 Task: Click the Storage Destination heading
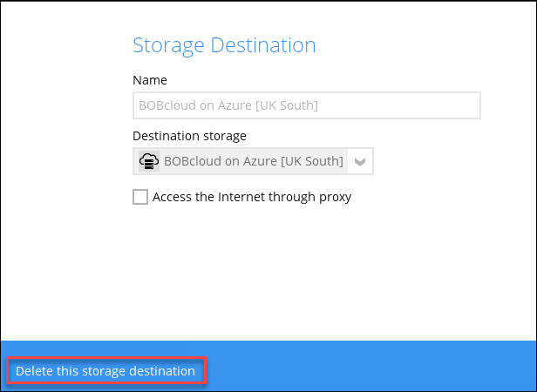[224, 44]
